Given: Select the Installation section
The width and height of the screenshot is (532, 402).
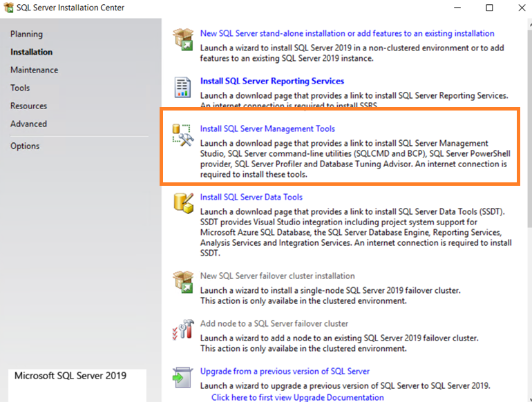Looking at the screenshot, I should point(31,52).
